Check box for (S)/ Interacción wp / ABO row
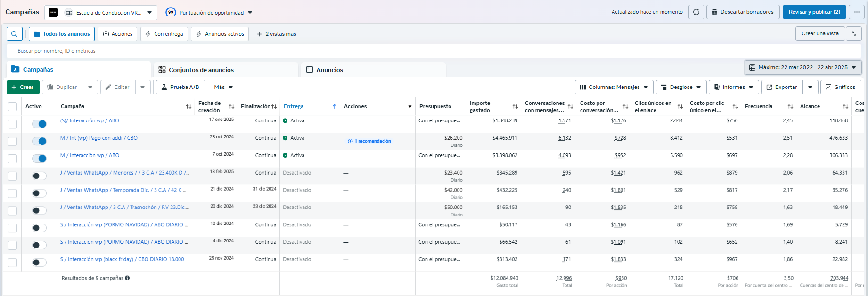The image size is (868, 296). pyautogui.click(x=13, y=124)
